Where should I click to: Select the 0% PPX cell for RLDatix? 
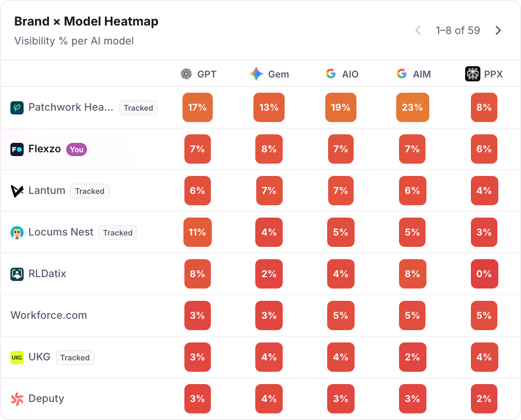click(484, 274)
